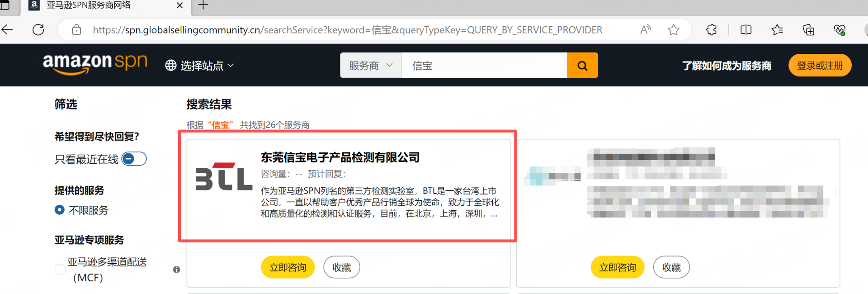The height and width of the screenshot is (294, 868).
Task: Click the orange search magnifier button
Action: point(582,65)
